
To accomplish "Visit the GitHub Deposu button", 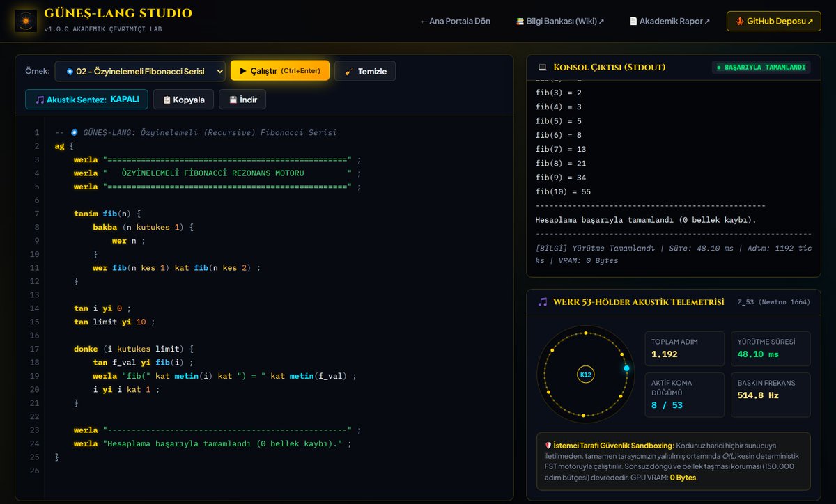I will (x=774, y=22).
